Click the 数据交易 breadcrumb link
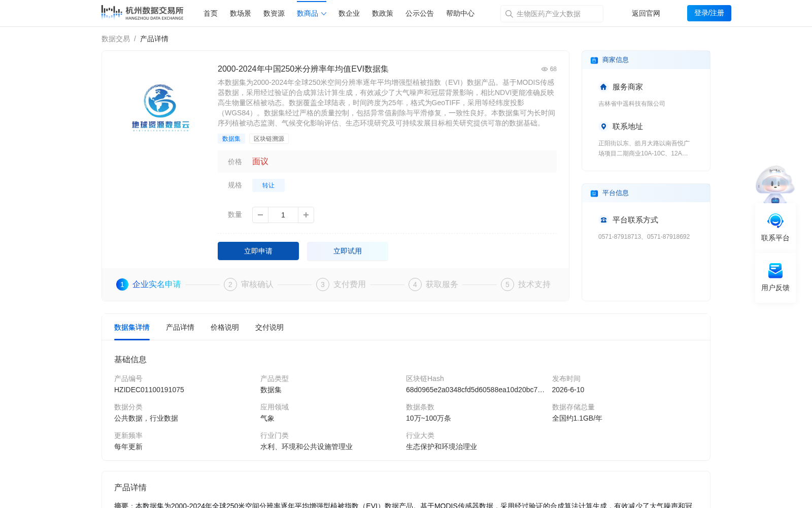Image resolution: width=812 pixels, height=508 pixels. [x=116, y=39]
